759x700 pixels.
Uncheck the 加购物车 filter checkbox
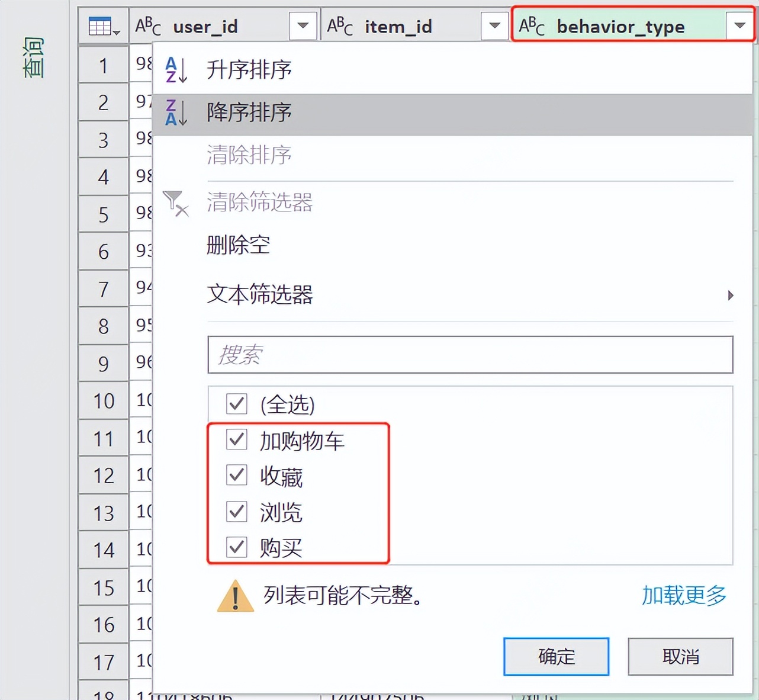click(x=236, y=440)
